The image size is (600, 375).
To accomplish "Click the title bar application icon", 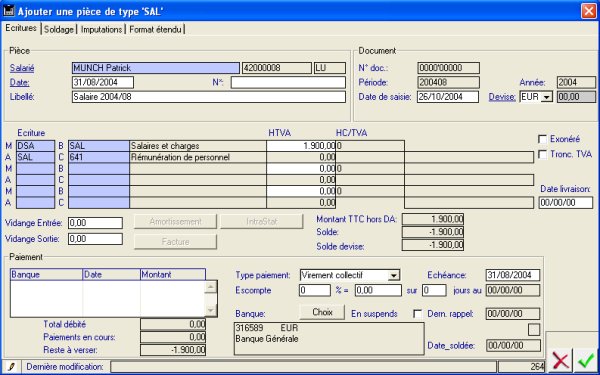I will tap(8, 11).
